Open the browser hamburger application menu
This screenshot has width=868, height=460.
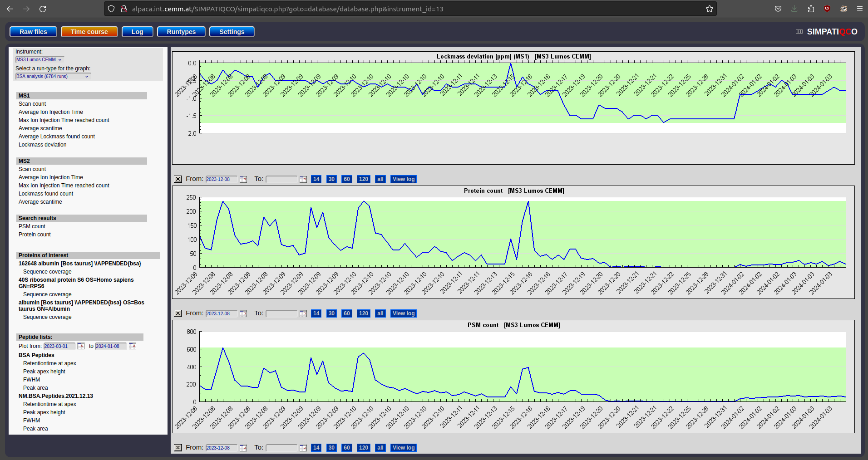tap(859, 9)
